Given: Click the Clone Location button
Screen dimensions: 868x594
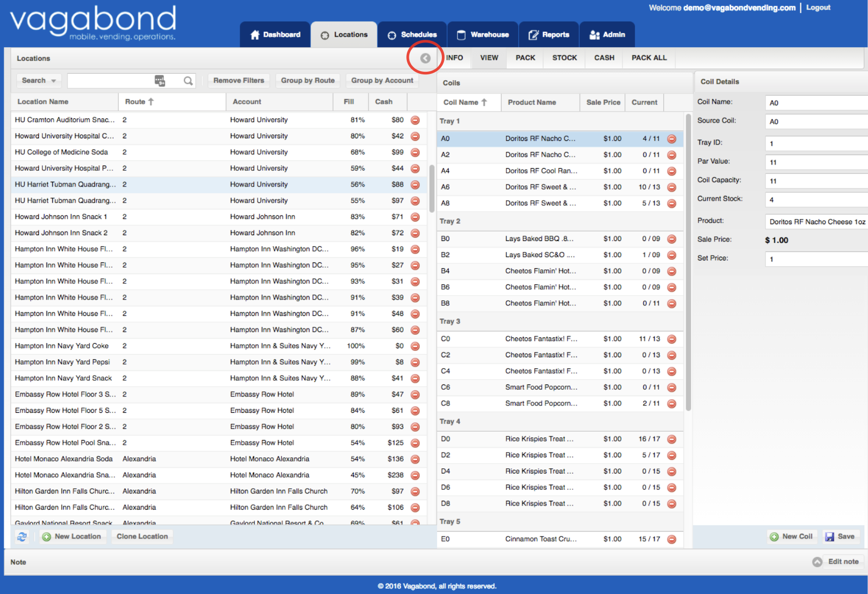Looking at the screenshot, I should (x=142, y=536).
